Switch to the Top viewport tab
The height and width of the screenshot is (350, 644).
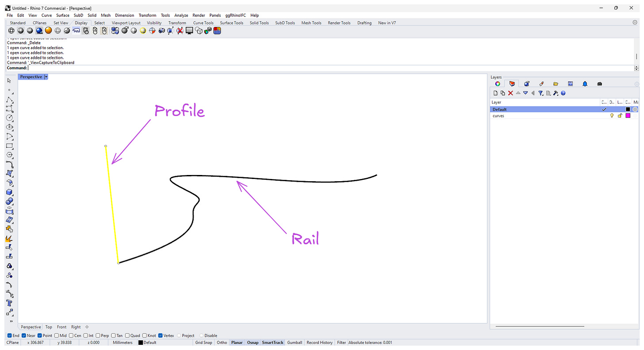pyautogui.click(x=49, y=327)
